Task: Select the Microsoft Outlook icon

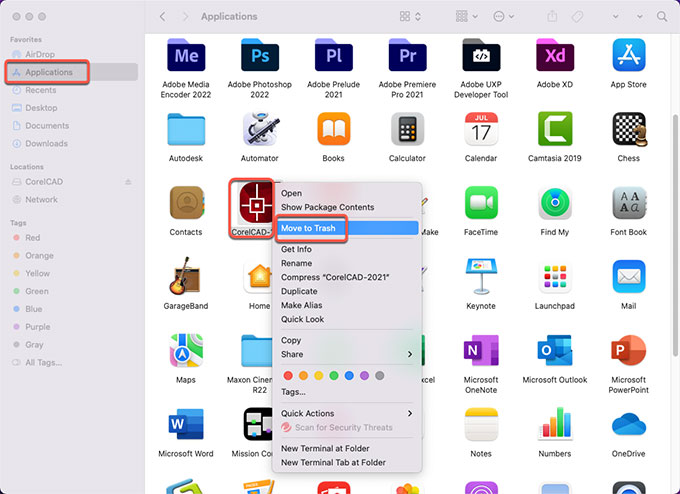Action: pyautogui.click(x=555, y=350)
